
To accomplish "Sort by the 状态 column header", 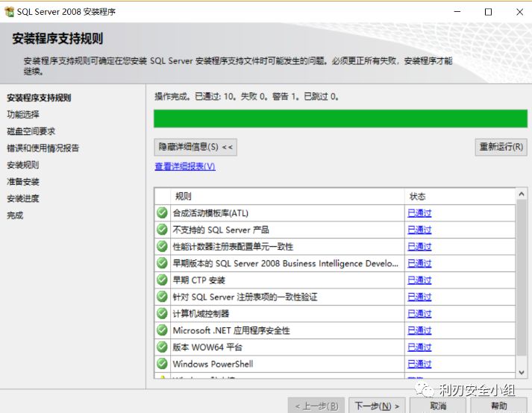I will click(x=418, y=196).
